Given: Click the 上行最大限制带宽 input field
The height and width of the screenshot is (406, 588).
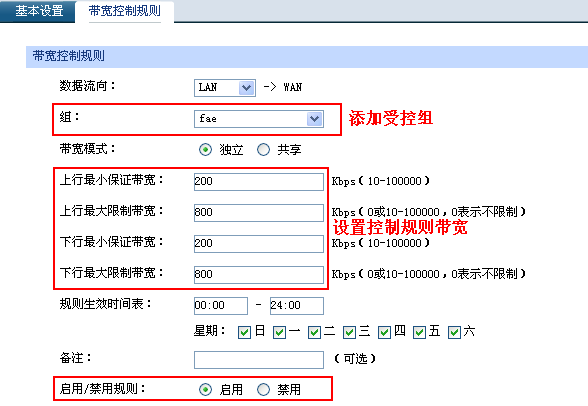Looking at the screenshot, I should pos(259,213).
